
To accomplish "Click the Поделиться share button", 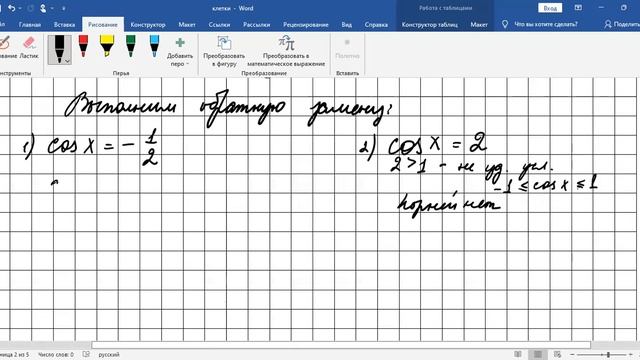I will click(x=622, y=24).
